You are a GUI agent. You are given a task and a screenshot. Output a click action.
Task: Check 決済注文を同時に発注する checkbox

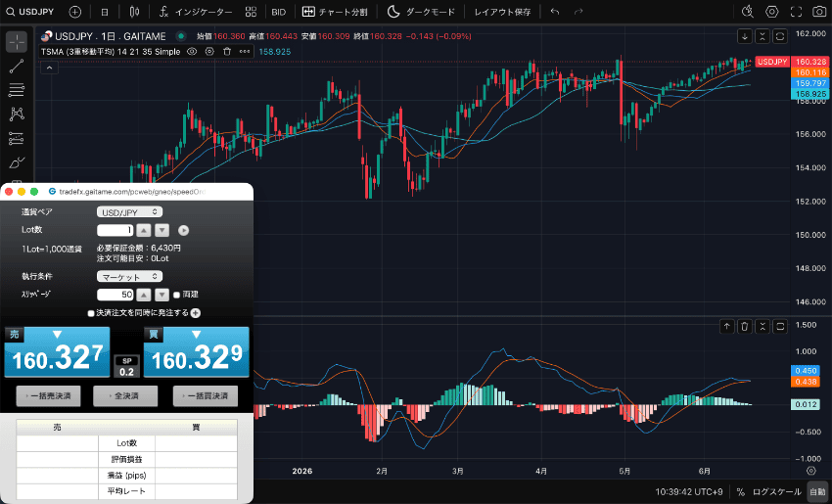[x=91, y=313]
